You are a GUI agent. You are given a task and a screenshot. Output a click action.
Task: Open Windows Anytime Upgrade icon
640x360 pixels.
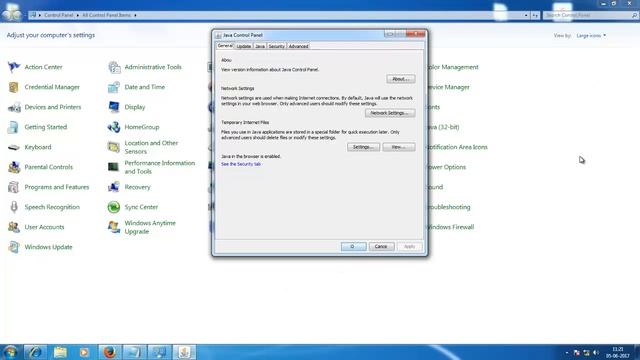click(114, 227)
